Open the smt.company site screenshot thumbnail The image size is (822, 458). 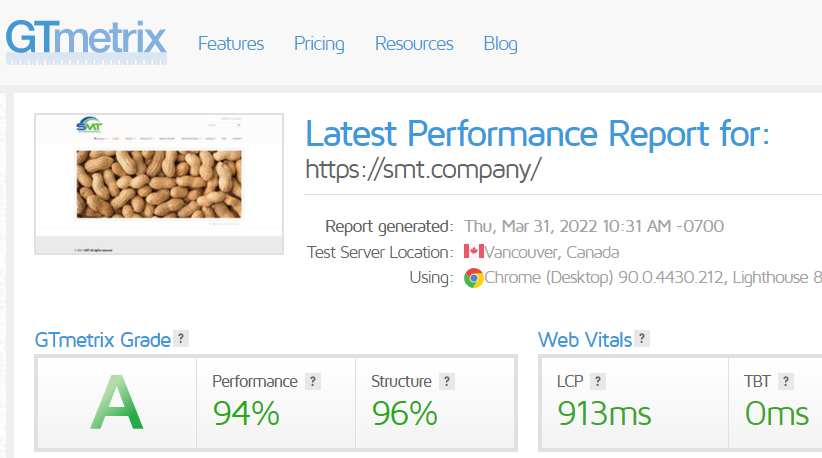coord(159,184)
